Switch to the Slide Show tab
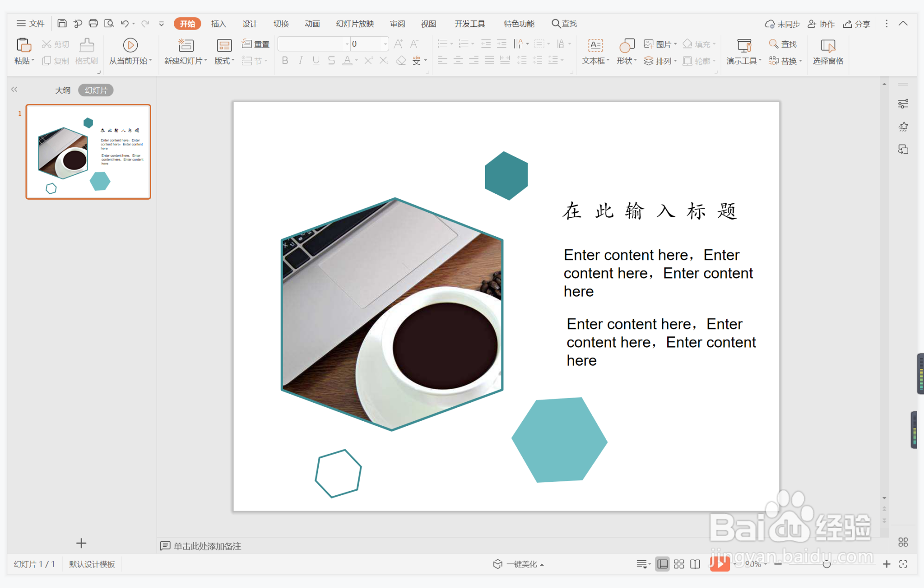The height and width of the screenshot is (588, 924). click(x=355, y=24)
